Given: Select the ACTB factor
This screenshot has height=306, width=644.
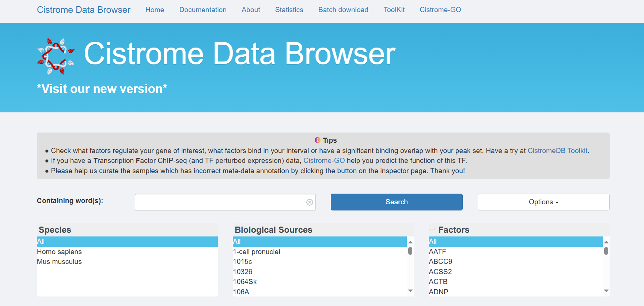Looking at the screenshot, I should pos(516,282).
